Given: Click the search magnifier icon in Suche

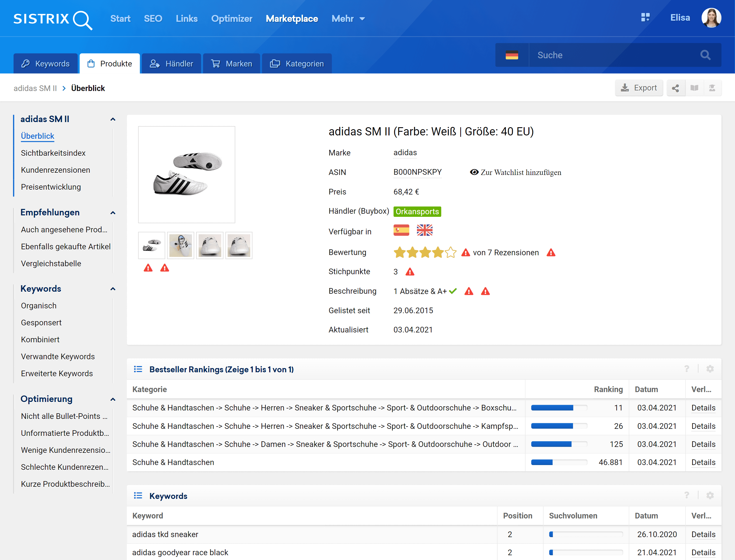Looking at the screenshot, I should (705, 55).
